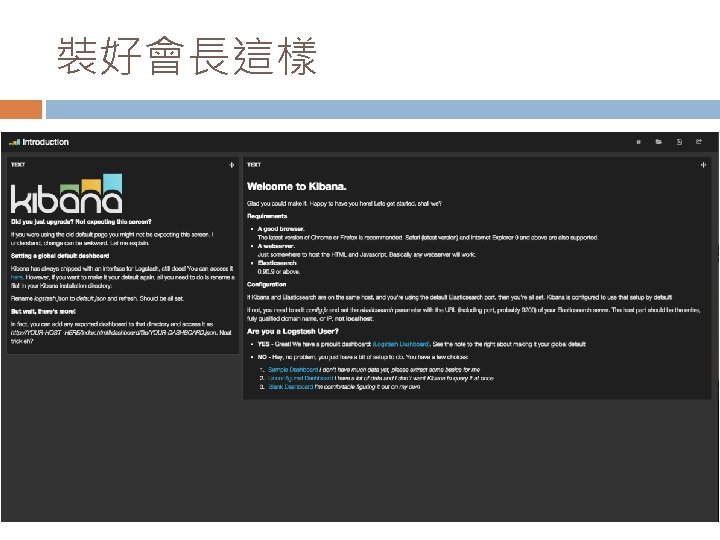
Task: Open the Unconfigured Dashboard link
Action: [x=301, y=378]
